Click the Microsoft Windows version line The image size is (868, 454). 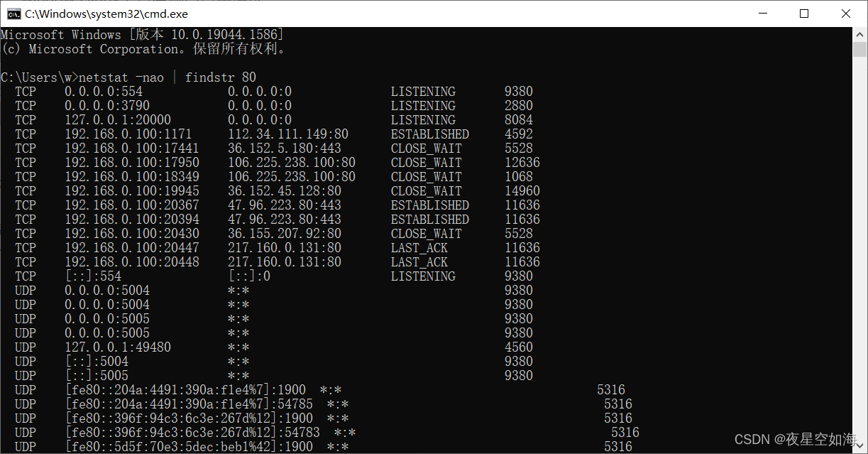(142, 35)
